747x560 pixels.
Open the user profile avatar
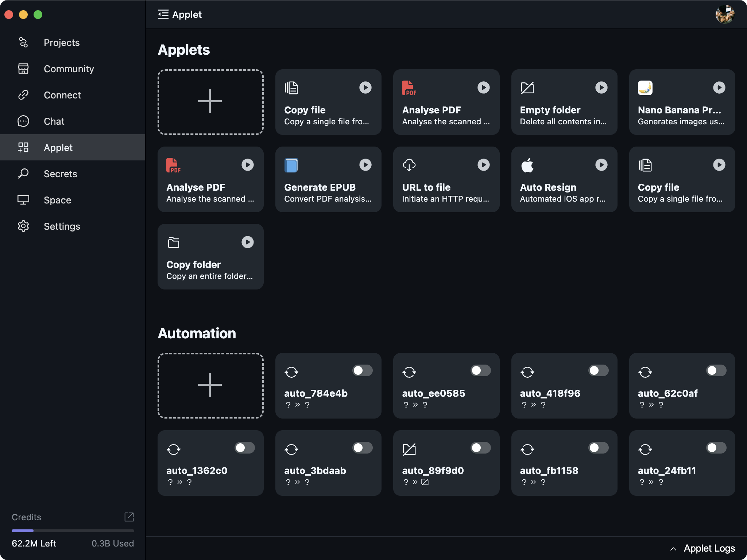pos(724,15)
